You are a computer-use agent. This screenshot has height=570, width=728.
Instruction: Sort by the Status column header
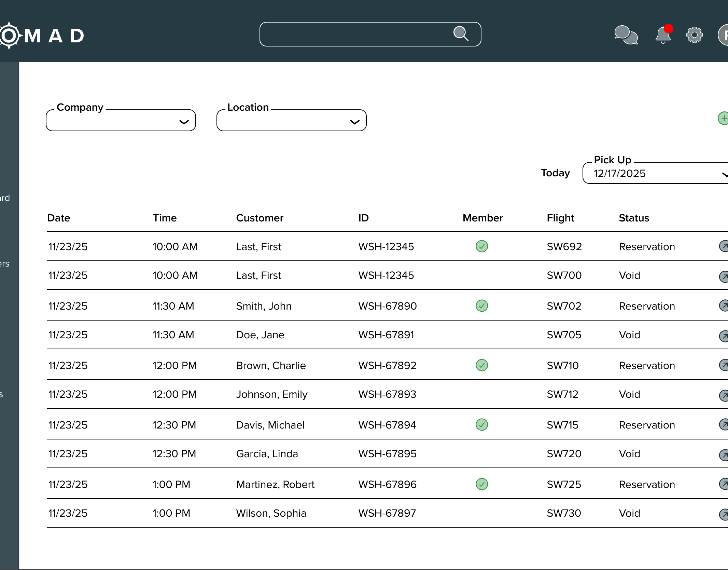tap(634, 218)
